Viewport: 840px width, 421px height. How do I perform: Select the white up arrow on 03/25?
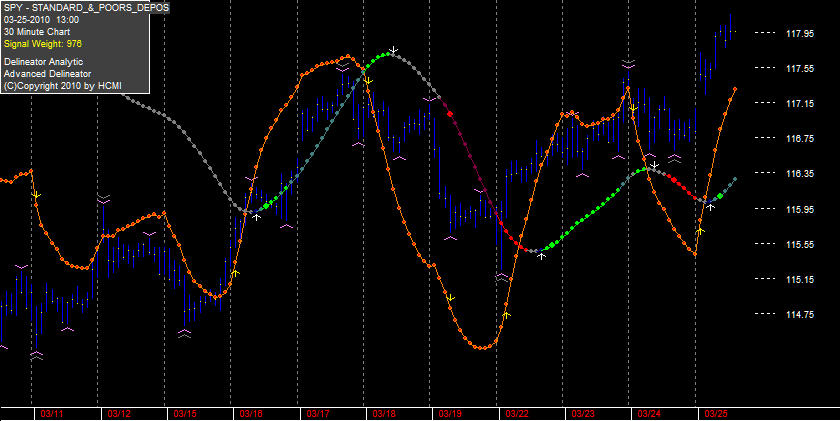[710, 206]
